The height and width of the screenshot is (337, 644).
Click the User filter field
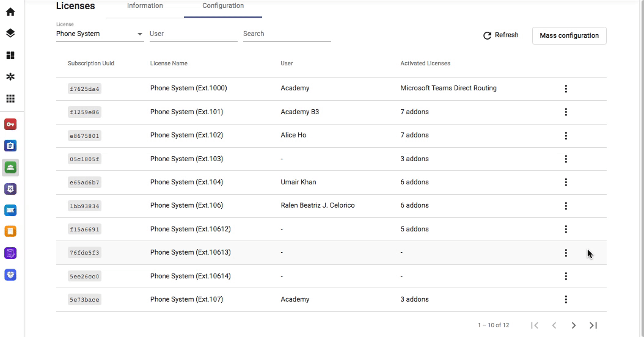click(x=194, y=34)
